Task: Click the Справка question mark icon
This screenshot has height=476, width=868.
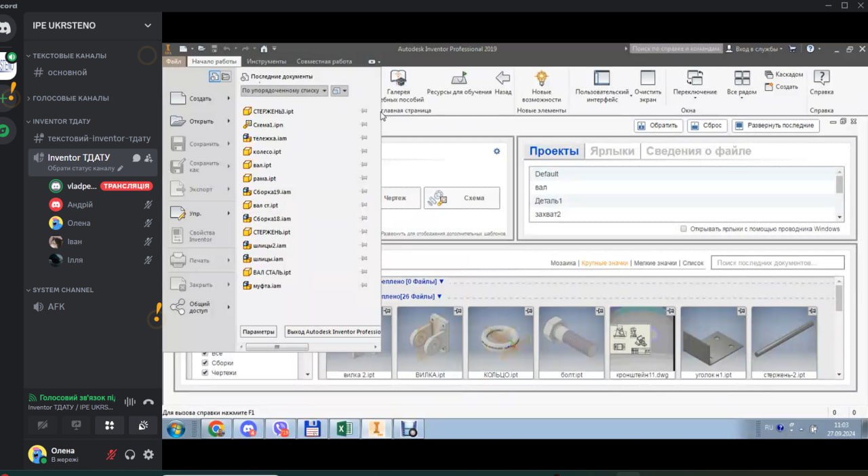Action: pyautogui.click(x=821, y=77)
